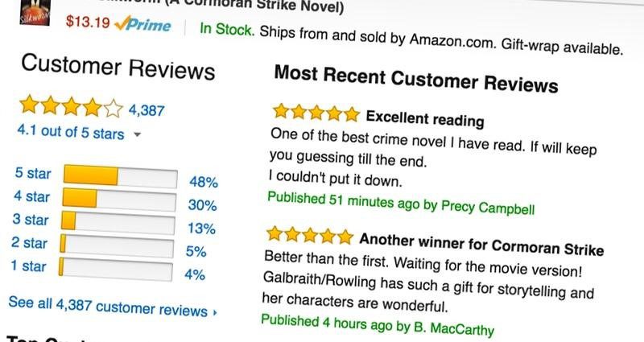Open the Silkworm book cover thumbnail

click(35, 12)
